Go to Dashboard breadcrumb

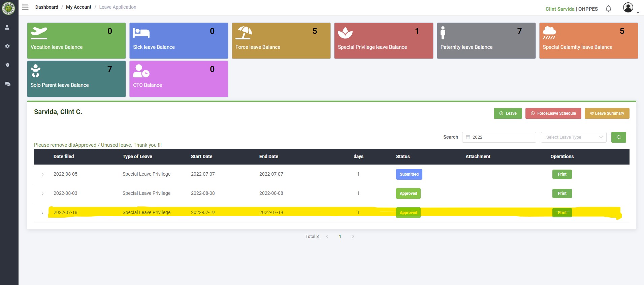click(46, 7)
